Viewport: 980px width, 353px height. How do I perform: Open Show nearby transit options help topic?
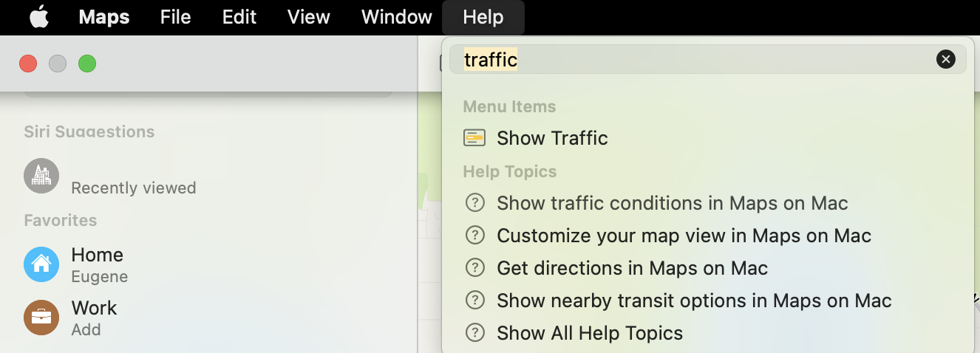694,301
